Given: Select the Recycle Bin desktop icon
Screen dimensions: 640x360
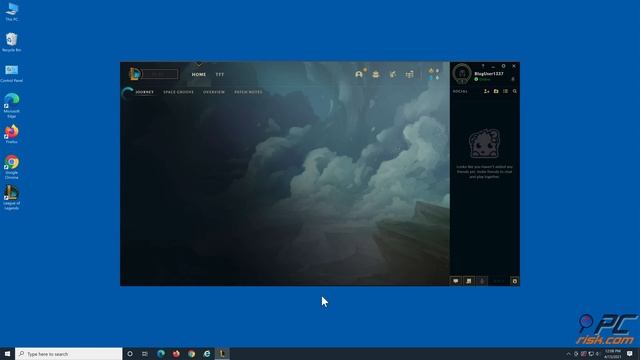Looking at the screenshot, I should [11, 42].
